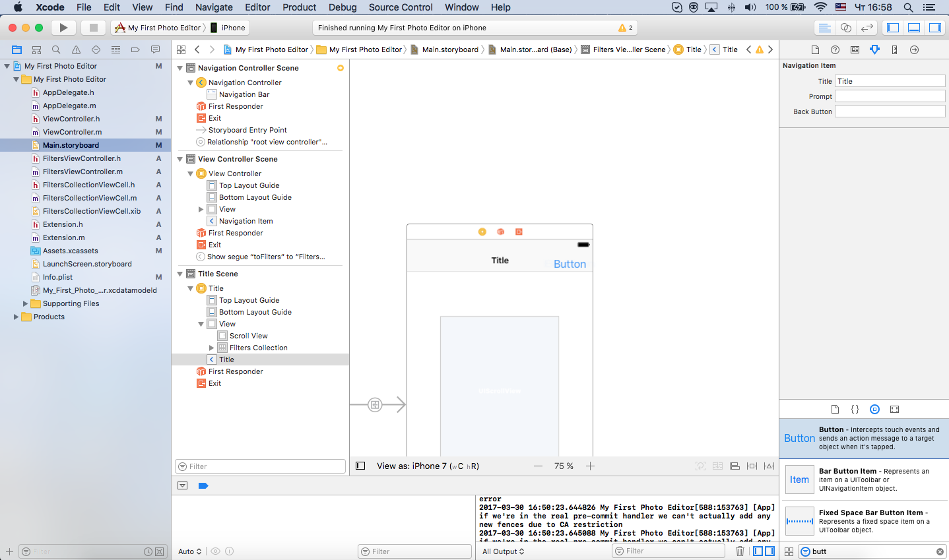The width and height of the screenshot is (949, 560).
Task: Show the Connections inspector
Action: pyautogui.click(x=914, y=49)
